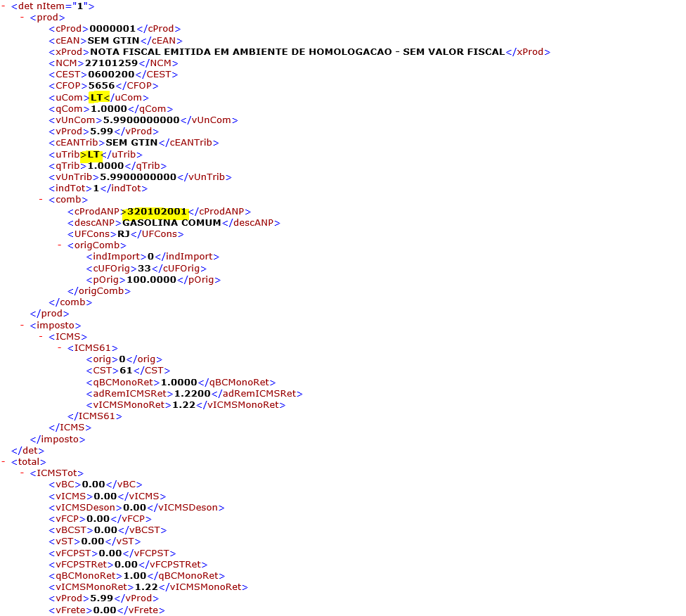Click the orig value 0

122,359
